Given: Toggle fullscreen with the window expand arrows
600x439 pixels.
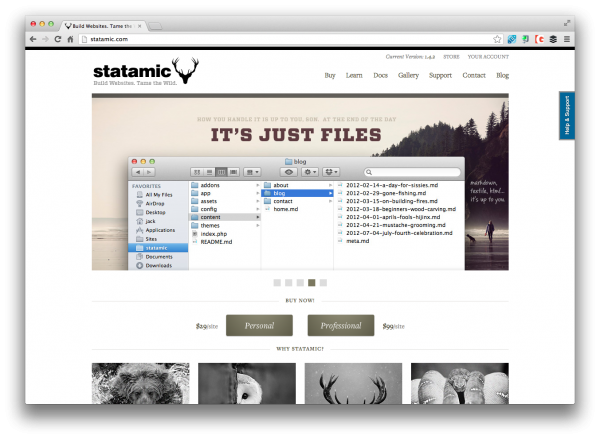Looking at the screenshot, I should coord(567,24).
